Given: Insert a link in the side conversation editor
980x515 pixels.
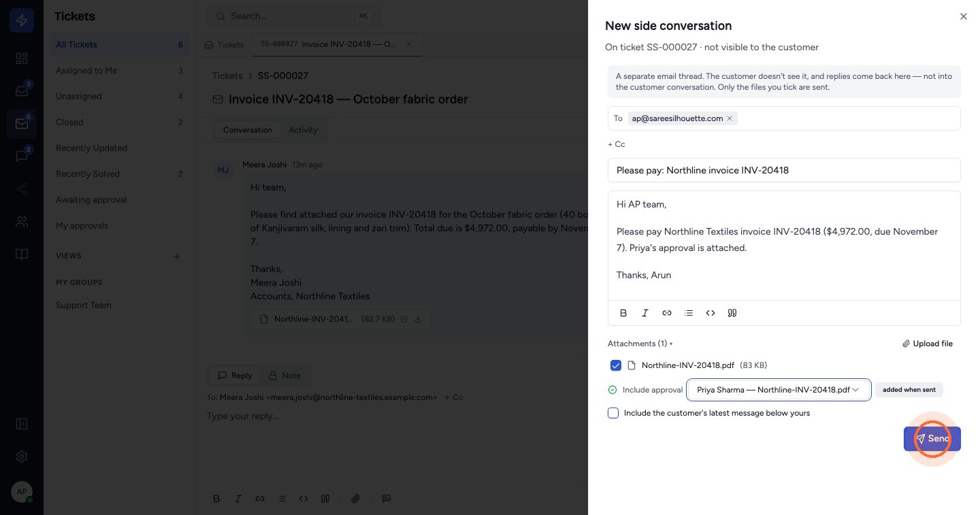Looking at the screenshot, I should click(x=667, y=313).
